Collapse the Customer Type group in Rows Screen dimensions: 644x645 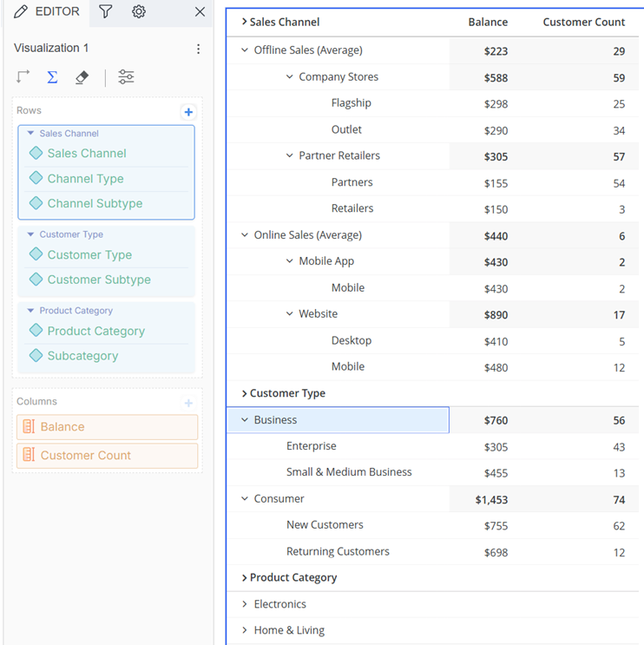30,234
